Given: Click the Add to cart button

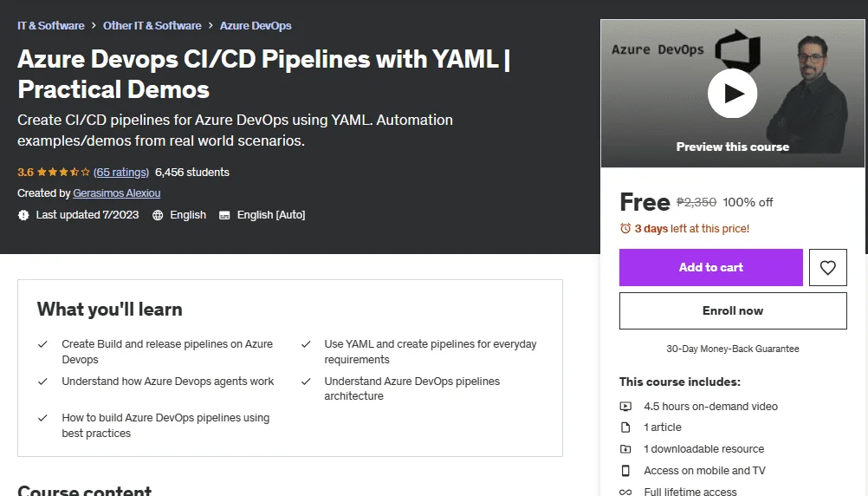Looking at the screenshot, I should 711,268.
